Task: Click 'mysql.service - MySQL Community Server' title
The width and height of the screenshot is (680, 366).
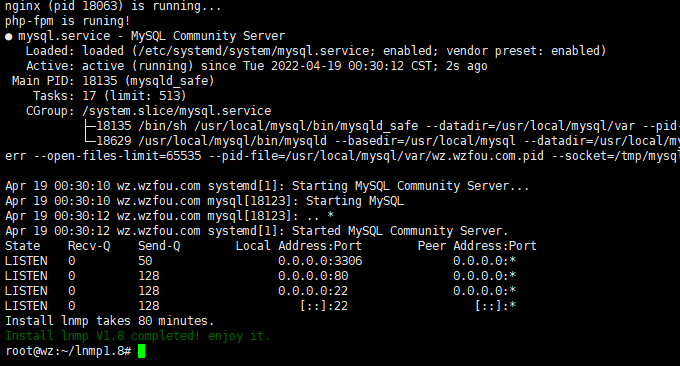Action: point(152,36)
